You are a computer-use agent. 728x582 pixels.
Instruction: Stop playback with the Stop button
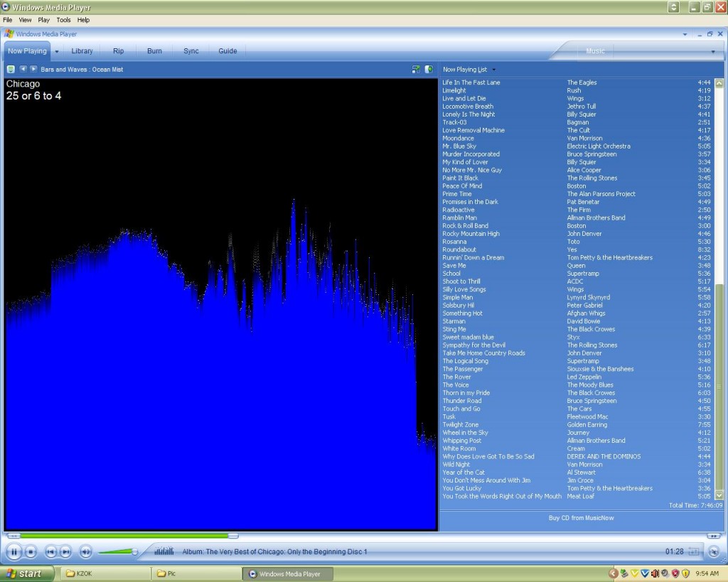[x=31, y=552]
